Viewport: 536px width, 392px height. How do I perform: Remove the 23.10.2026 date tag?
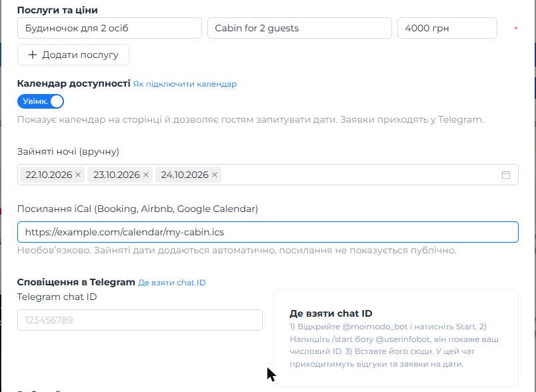coord(146,175)
